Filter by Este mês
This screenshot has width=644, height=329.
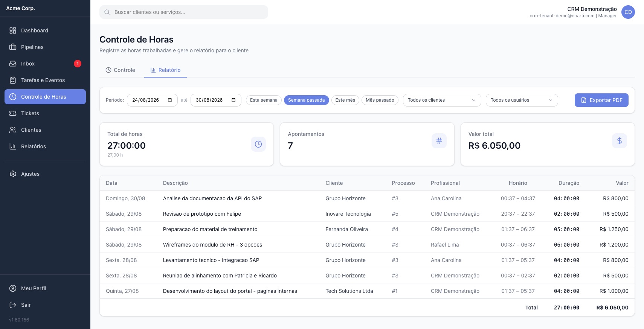[x=345, y=100]
